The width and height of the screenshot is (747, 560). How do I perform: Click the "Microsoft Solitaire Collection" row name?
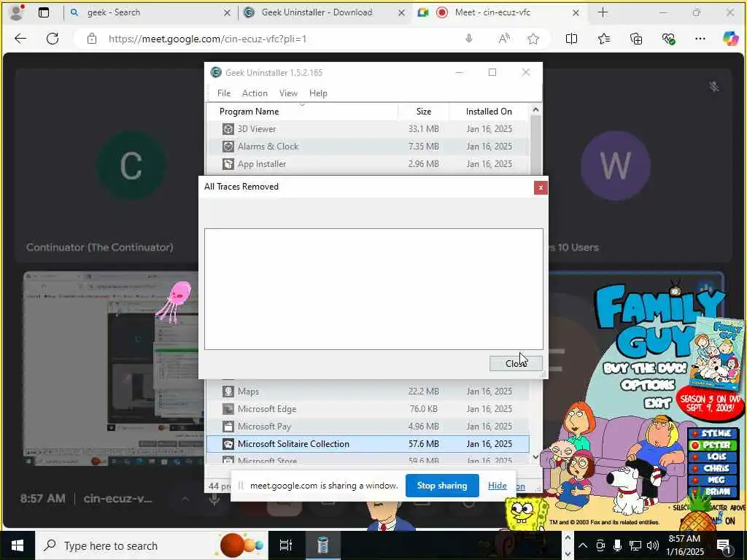click(x=293, y=444)
